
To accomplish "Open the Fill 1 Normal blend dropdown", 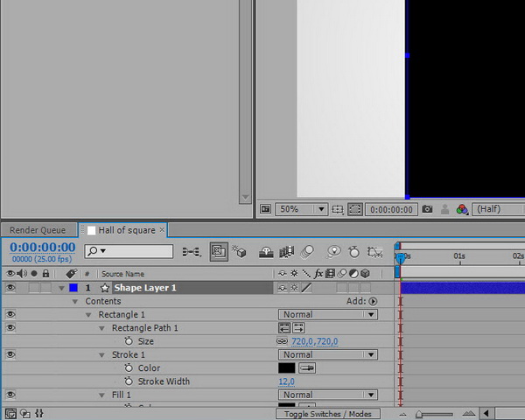I will (x=328, y=395).
